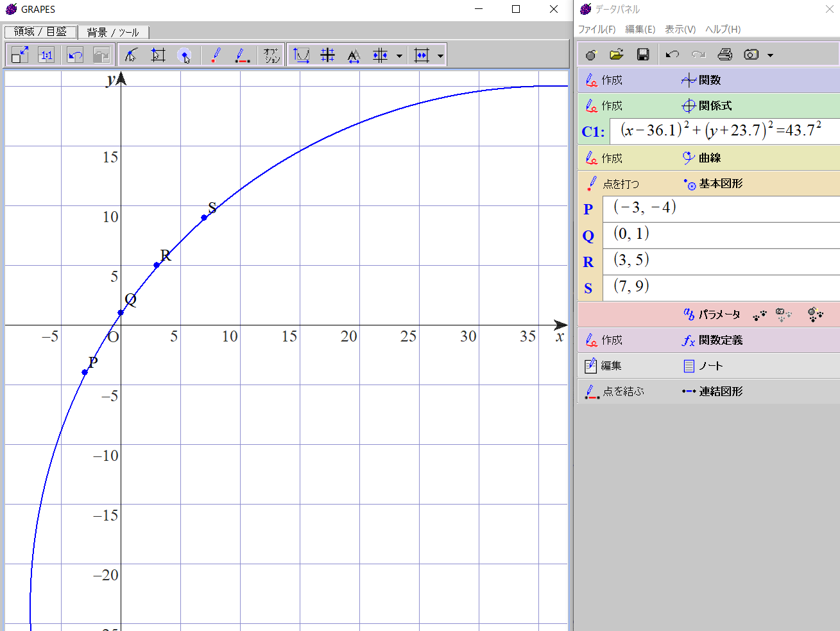Click the redo arrow in data panel toolbar
The width and height of the screenshot is (840, 631).
point(698,55)
